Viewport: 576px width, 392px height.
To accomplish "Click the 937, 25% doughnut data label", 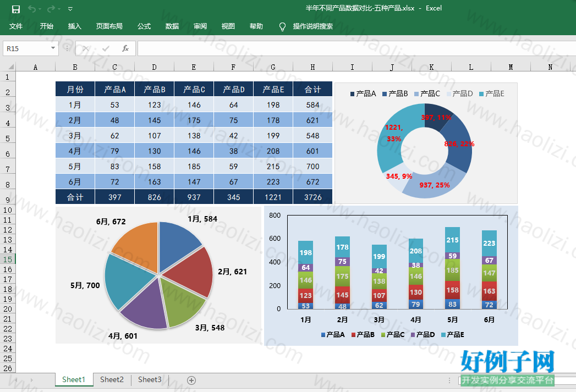I will 435,185.
